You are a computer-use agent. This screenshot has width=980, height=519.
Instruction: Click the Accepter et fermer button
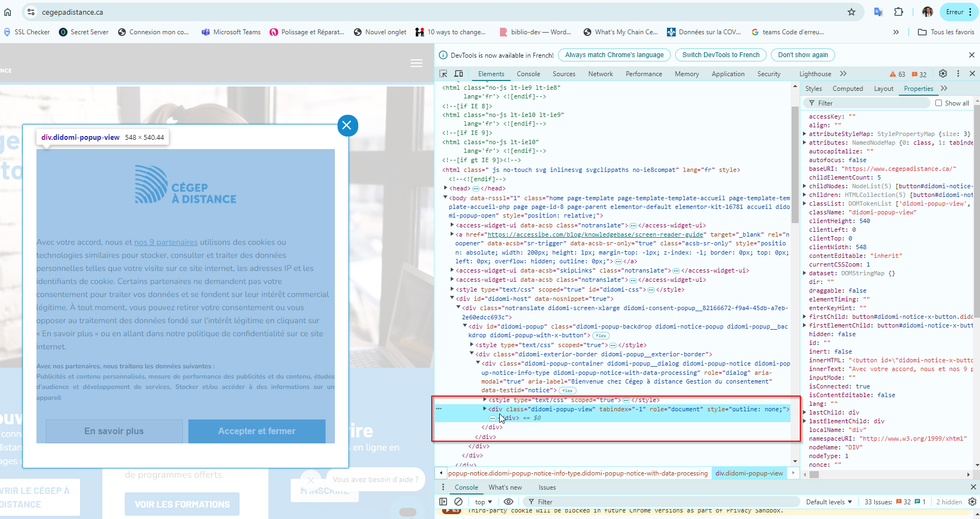pos(257,431)
